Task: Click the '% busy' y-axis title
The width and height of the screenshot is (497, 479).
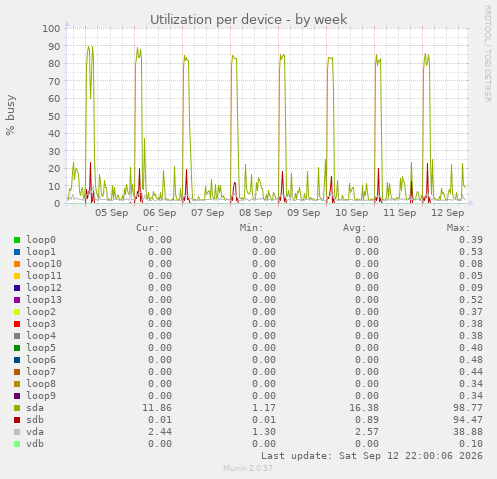Action: (x=10, y=115)
